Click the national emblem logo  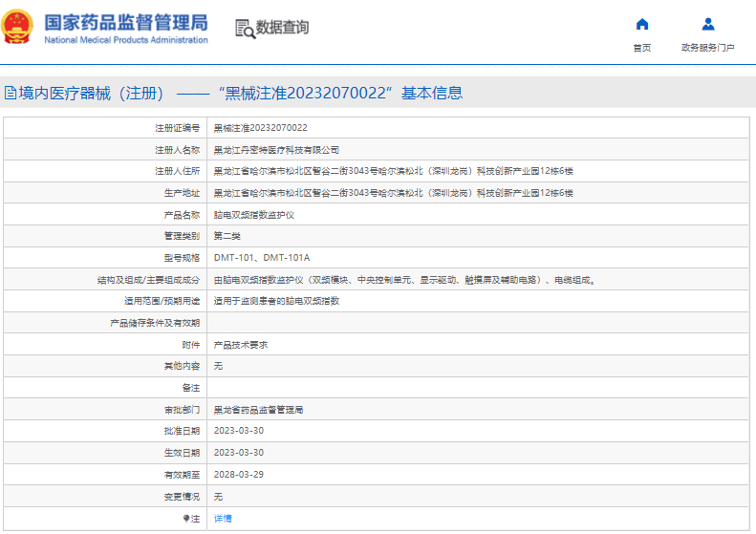point(18,27)
